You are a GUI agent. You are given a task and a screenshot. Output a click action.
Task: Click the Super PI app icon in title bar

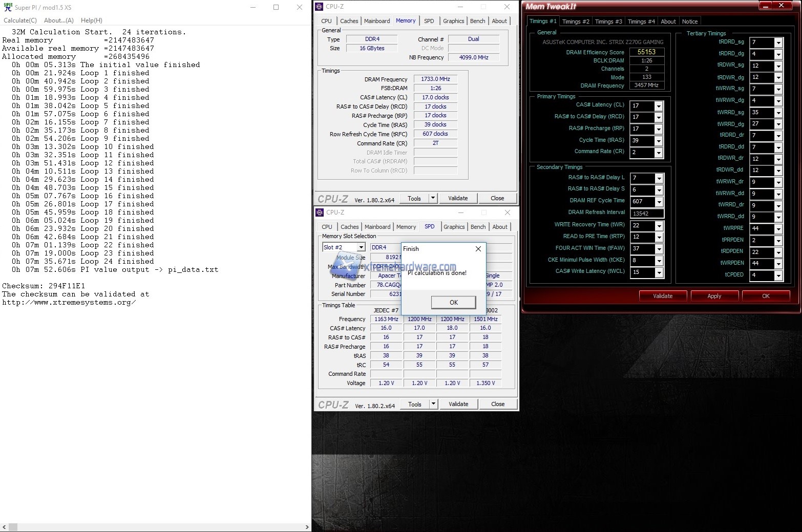click(8, 7)
